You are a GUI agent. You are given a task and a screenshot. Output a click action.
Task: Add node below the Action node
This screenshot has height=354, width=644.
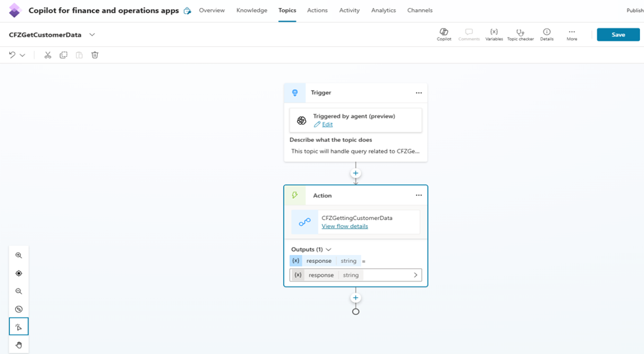click(x=355, y=298)
